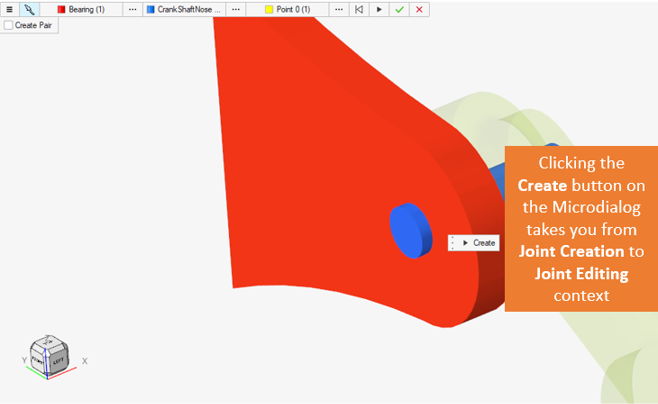Expand options next to CrankShaftNose collector
658x404 pixels.
point(235,9)
